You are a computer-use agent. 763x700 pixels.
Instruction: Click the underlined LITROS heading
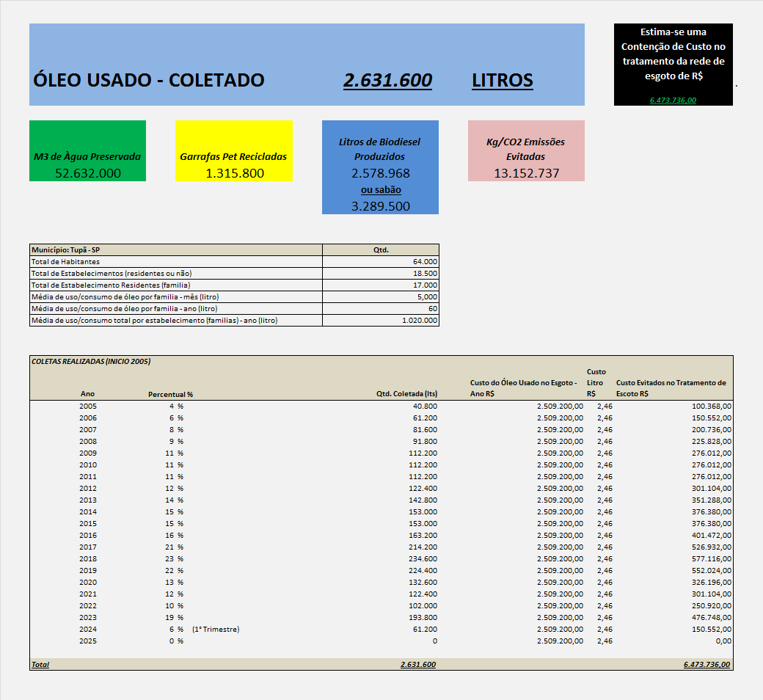click(502, 80)
